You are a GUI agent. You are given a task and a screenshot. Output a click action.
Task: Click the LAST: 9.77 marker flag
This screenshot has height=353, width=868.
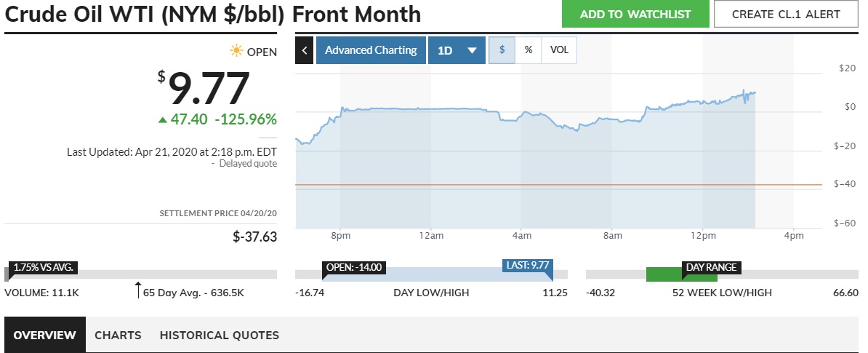527,266
